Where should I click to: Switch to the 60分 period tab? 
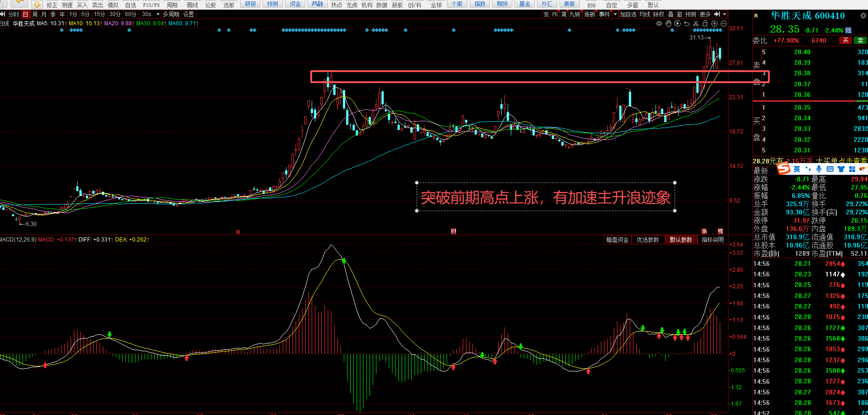[131, 14]
